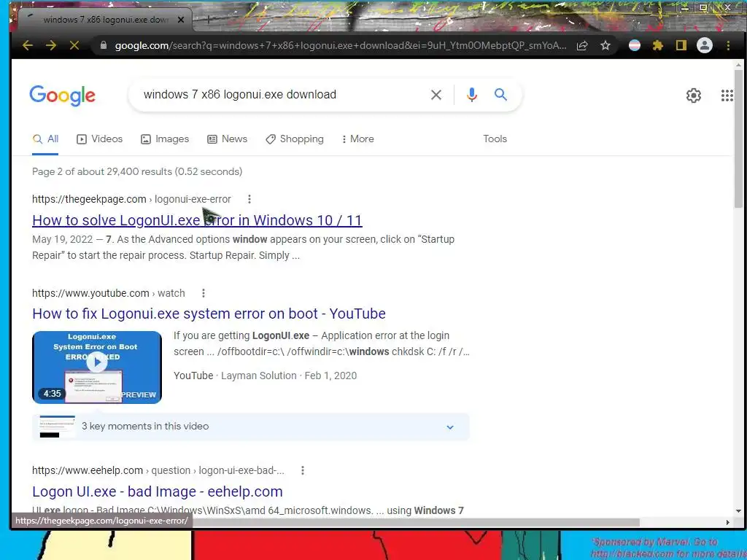This screenshot has height=560, width=747.
Task: Open 'How to solve LogonUI.exe error' link
Action: [x=197, y=220]
